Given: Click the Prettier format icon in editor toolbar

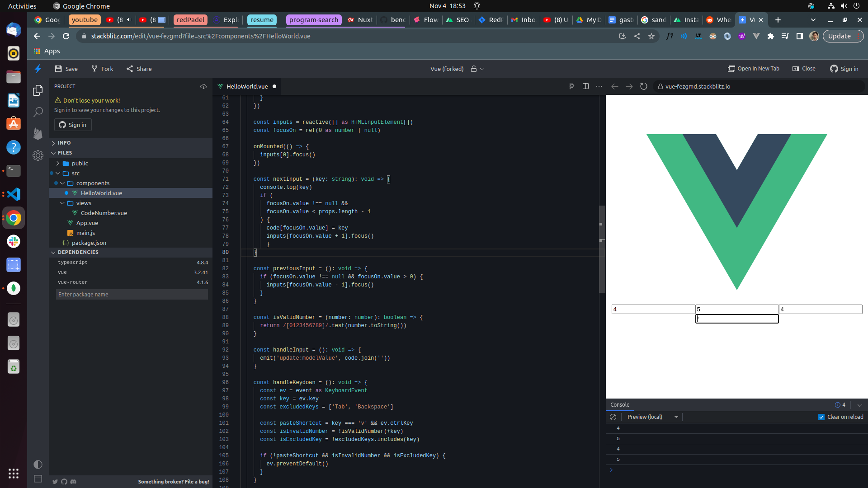Looking at the screenshot, I should point(571,86).
